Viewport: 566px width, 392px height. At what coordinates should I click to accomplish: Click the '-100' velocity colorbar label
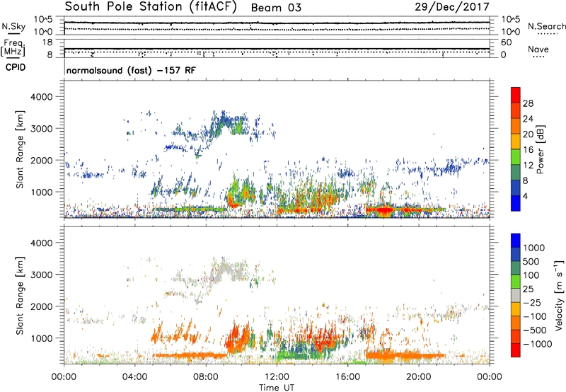(534, 316)
